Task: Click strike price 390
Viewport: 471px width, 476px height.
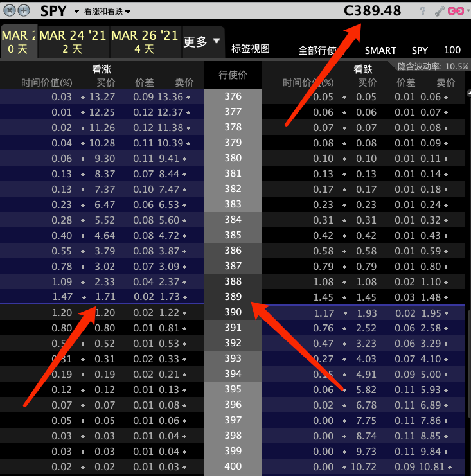Action: tap(233, 312)
